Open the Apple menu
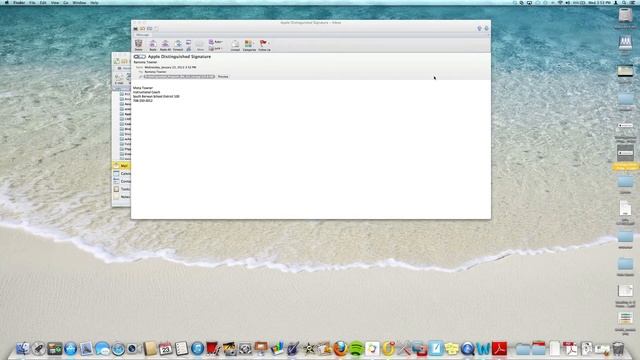Image resolution: width=640 pixels, height=360 pixels. coord(7,2)
